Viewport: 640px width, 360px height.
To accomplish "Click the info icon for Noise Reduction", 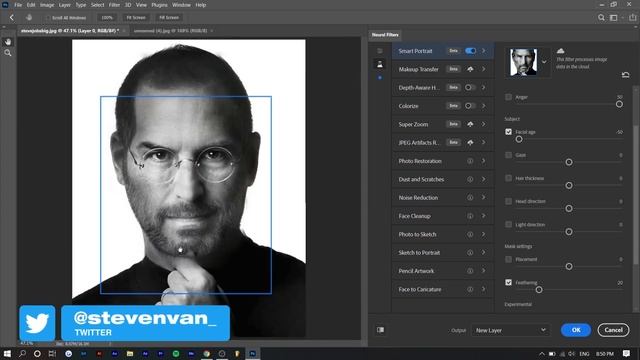I will pos(470,198).
